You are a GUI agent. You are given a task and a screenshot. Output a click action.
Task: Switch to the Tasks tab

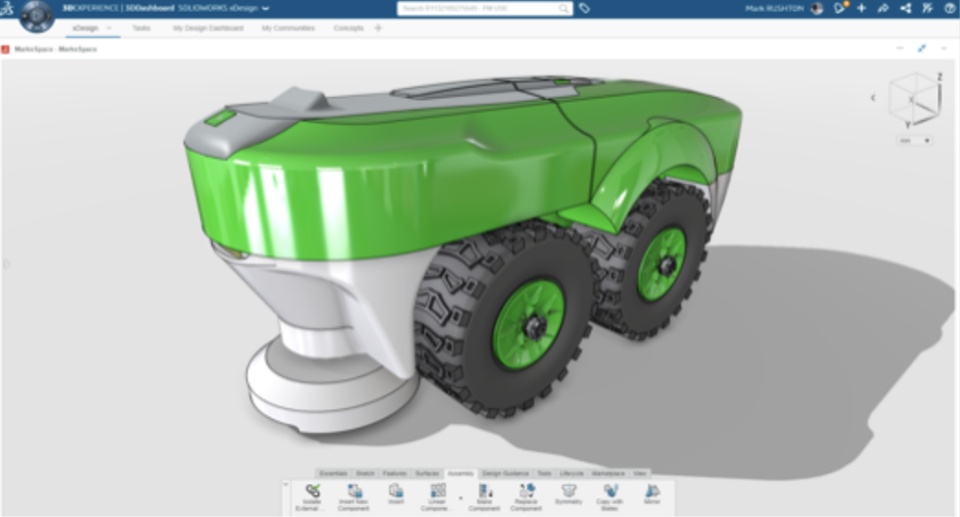click(x=141, y=28)
